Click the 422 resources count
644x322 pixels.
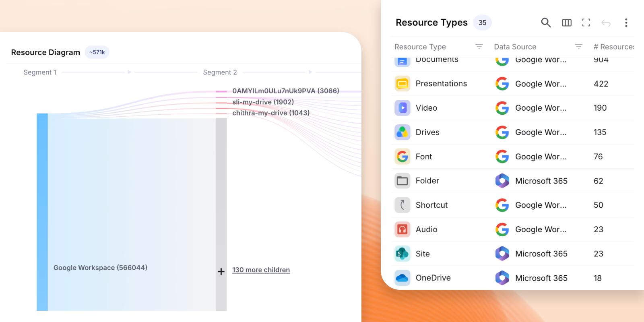pyautogui.click(x=601, y=84)
